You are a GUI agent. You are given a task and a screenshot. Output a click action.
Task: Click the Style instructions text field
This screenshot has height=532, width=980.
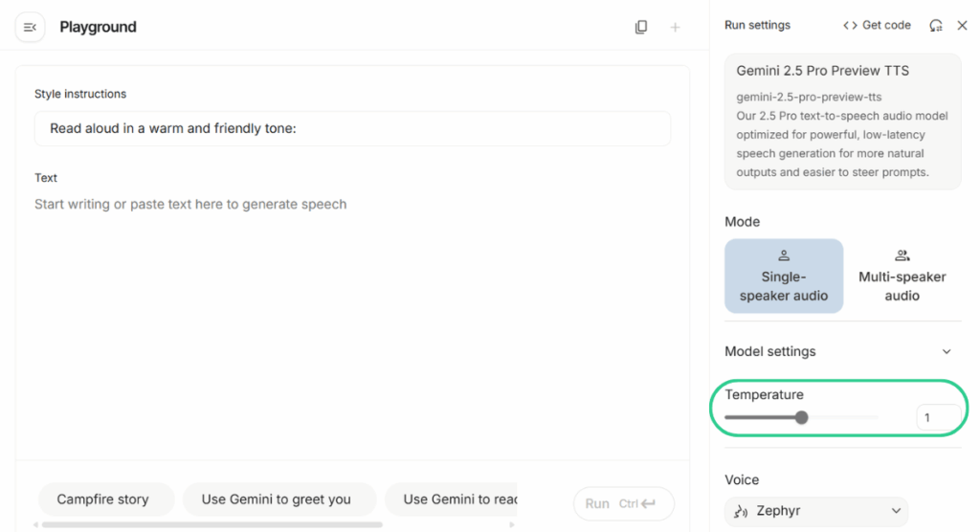pos(352,128)
